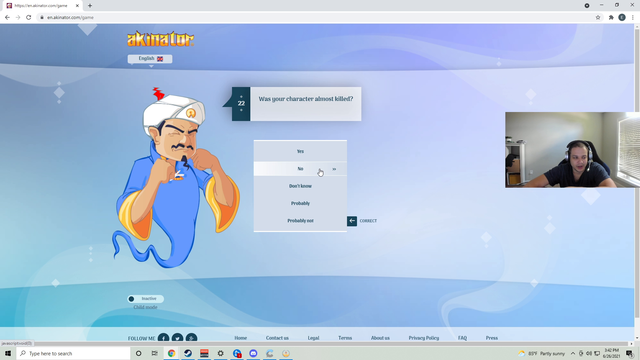
Task: Open the Privacy Policy link
Action: pyautogui.click(x=424, y=338)
